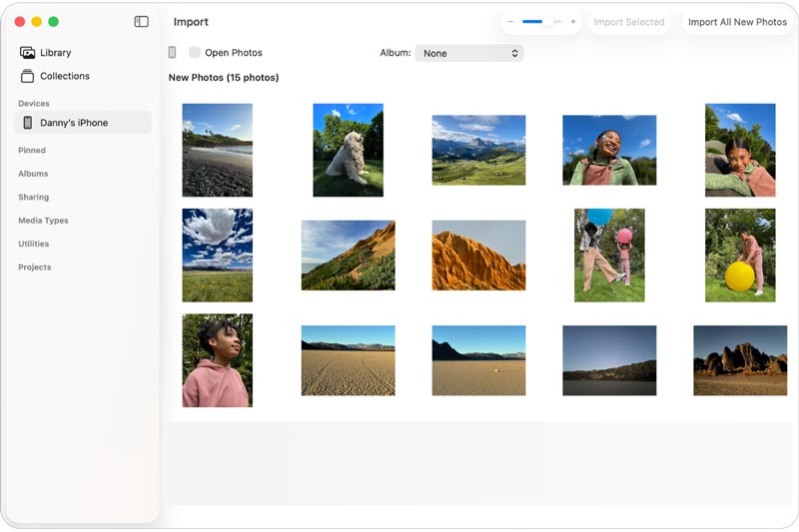Image resolution: width=799 pixels, height=532 pixels.
Task: Select the orange ridge close-up photo
Action: (x=479, y=256)
